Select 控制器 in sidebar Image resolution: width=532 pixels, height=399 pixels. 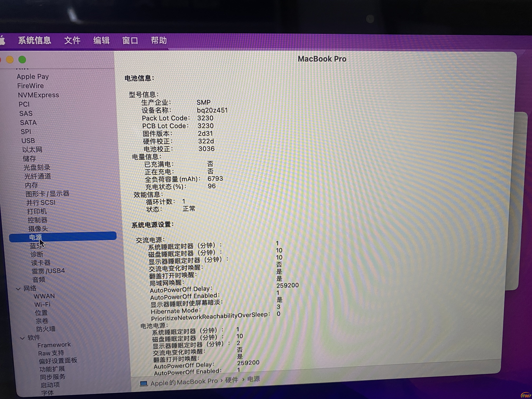(x=37, y=220)
